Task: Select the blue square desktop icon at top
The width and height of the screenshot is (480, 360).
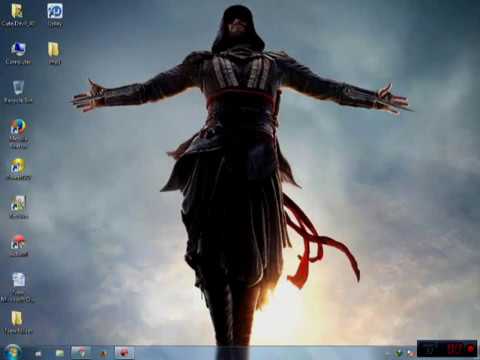Action: coord(55,11)
